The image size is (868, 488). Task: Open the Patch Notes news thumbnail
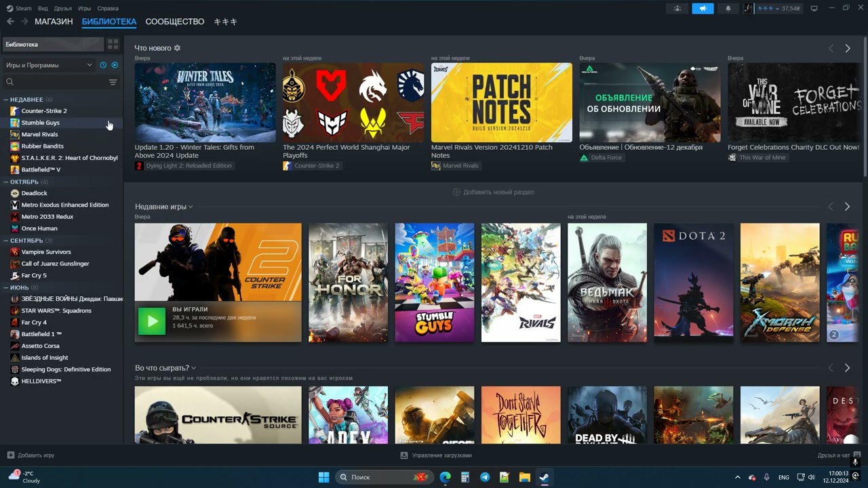tap(501, 102)
